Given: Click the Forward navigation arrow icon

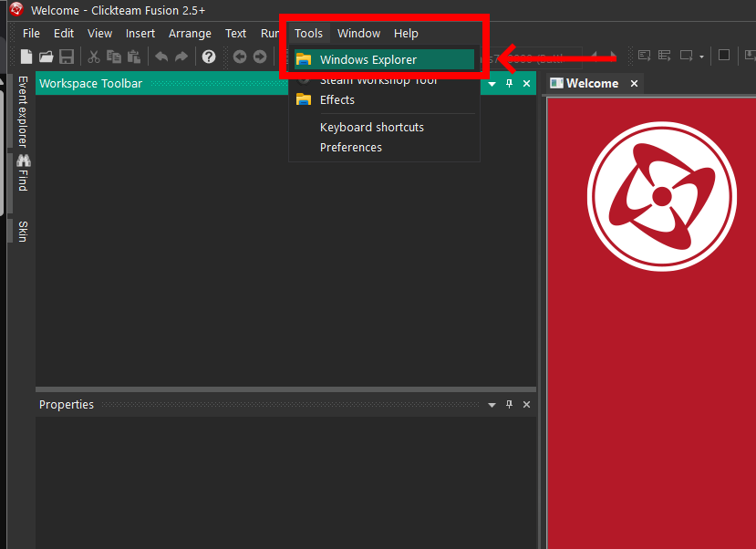Looking at the screenshot, I should coord(260,57).
